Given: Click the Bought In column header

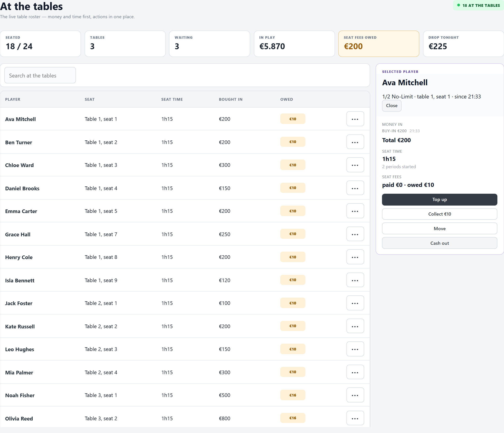Looking at the screenshot, I should click(x=231, y=99).
